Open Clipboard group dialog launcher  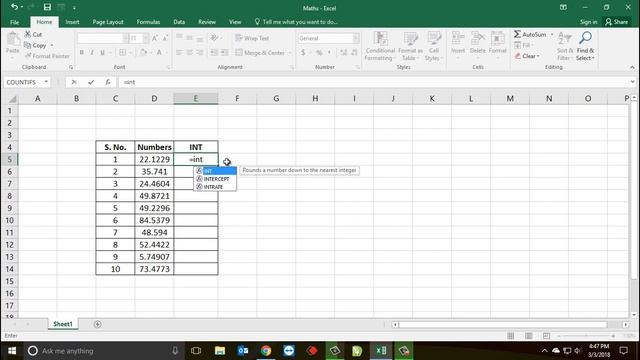click(71, 67)
